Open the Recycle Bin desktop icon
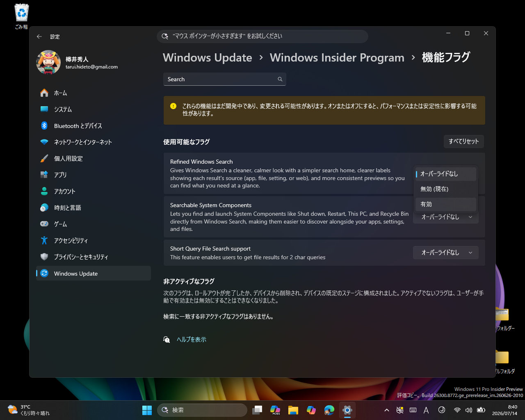 pos(21,16)
